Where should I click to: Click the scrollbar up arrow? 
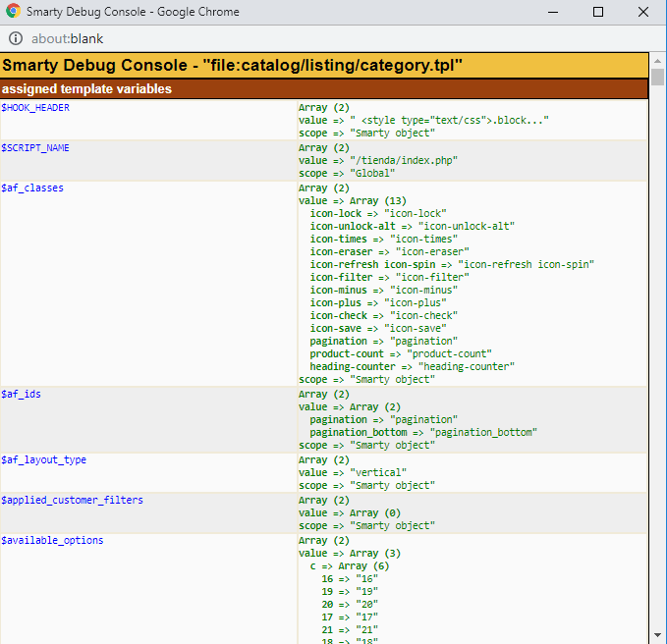point(658,61)
